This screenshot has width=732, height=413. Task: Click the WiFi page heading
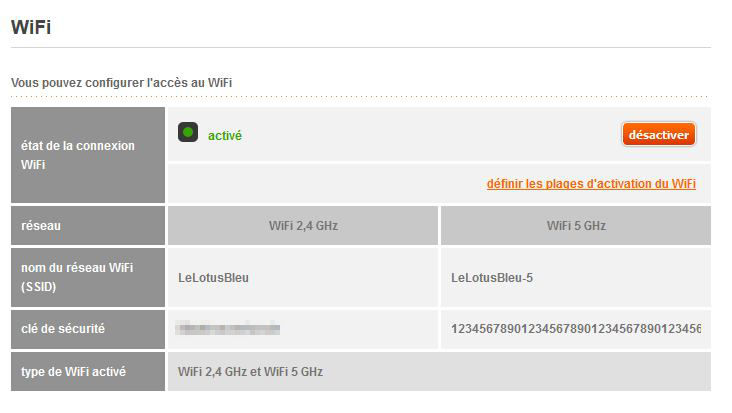coord(31,27)
